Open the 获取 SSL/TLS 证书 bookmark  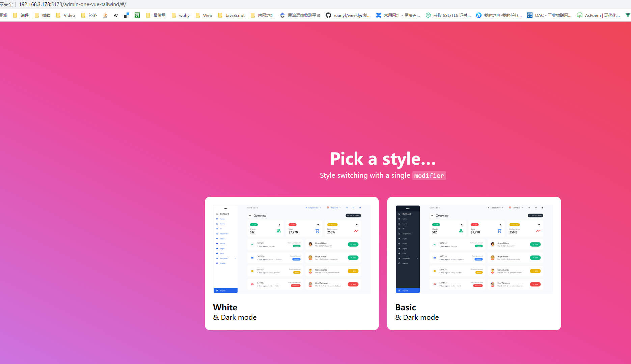tap(448, 15)
